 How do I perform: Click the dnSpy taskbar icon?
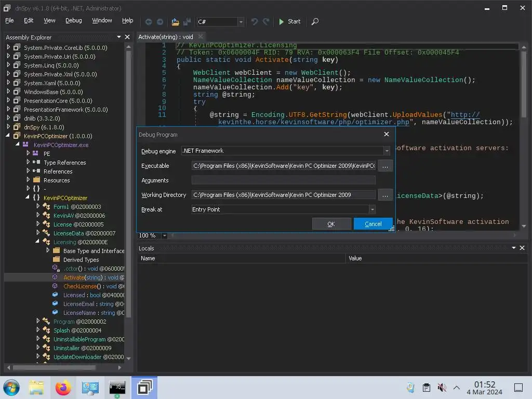(x=144, y=388)
